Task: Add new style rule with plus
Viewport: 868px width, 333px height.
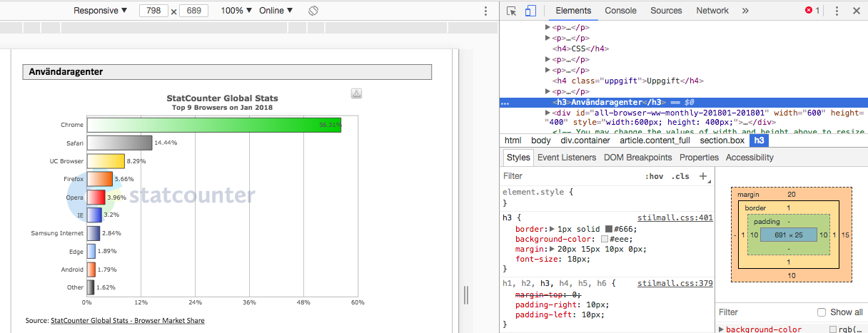Action: point(703,176)
